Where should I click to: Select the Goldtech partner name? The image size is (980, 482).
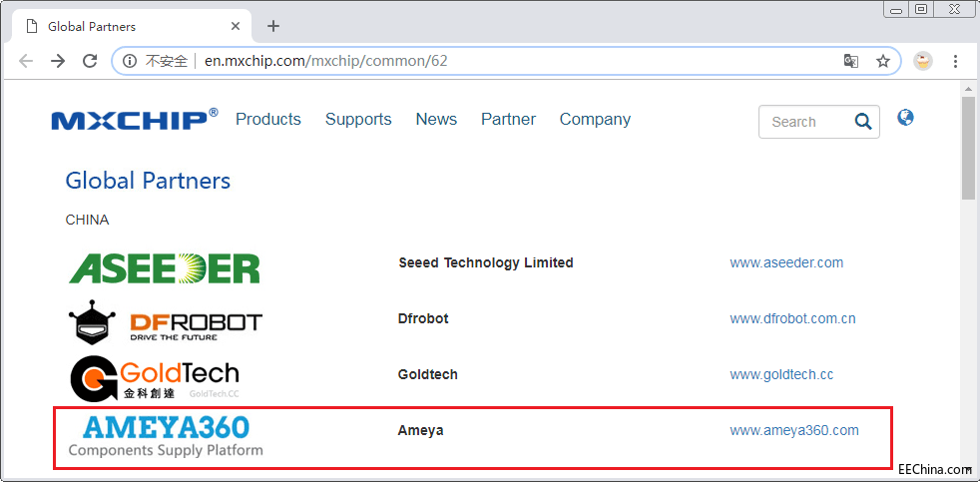pyautogui.click(x=427, y=374)
